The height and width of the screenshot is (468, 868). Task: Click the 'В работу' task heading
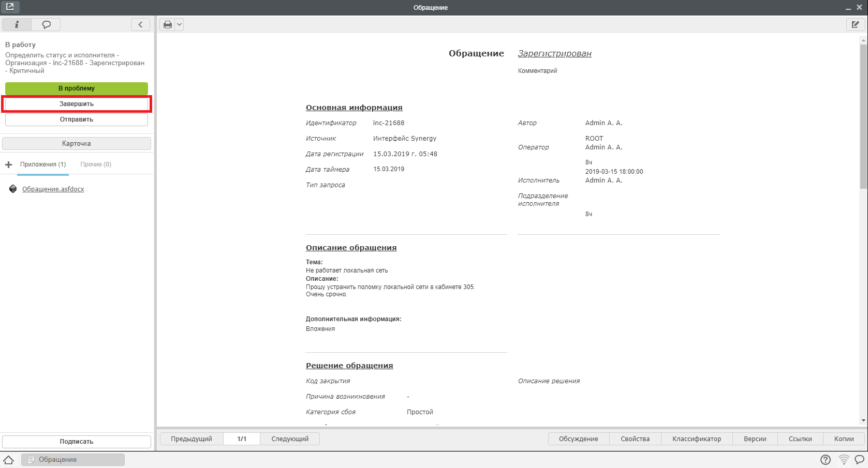[x=21, y=45]
